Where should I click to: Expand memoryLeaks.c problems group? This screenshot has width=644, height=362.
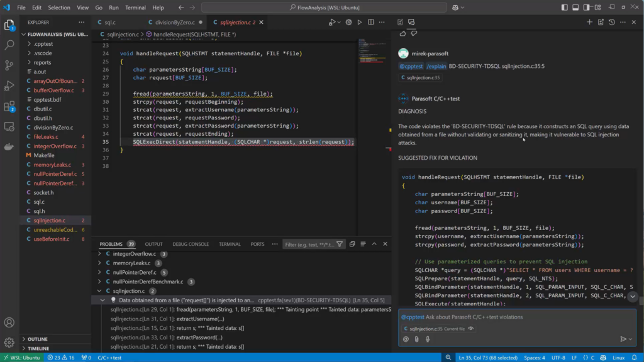(x=99, y=263)
